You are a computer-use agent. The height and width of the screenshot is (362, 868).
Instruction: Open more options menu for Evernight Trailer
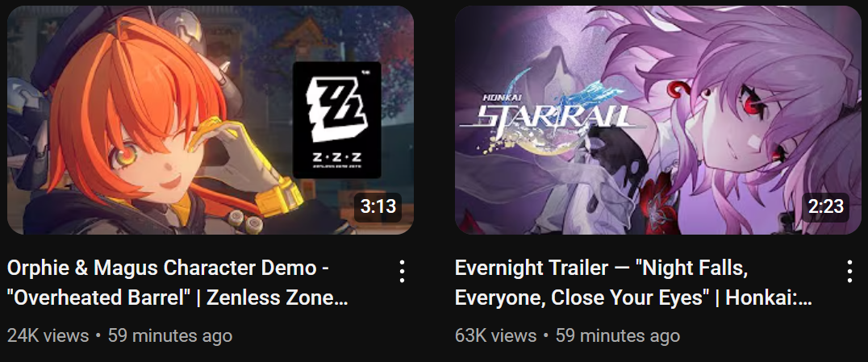(x=849, y=271)
